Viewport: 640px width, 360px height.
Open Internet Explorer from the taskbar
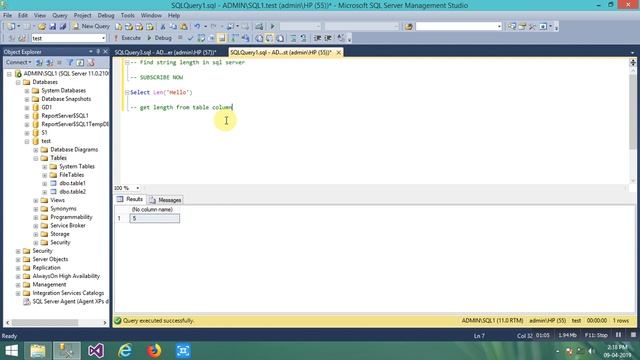pyautogui.click(x=125, y=351)
